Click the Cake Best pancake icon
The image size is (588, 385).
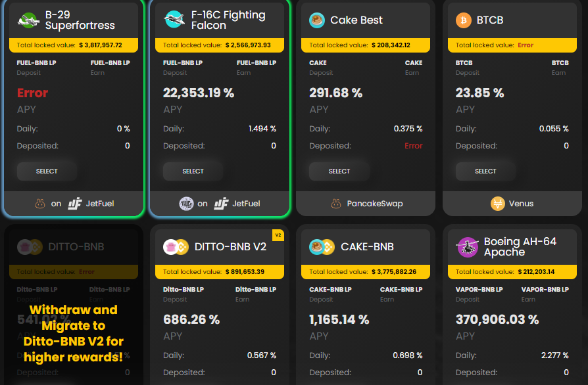click(317, 20)
